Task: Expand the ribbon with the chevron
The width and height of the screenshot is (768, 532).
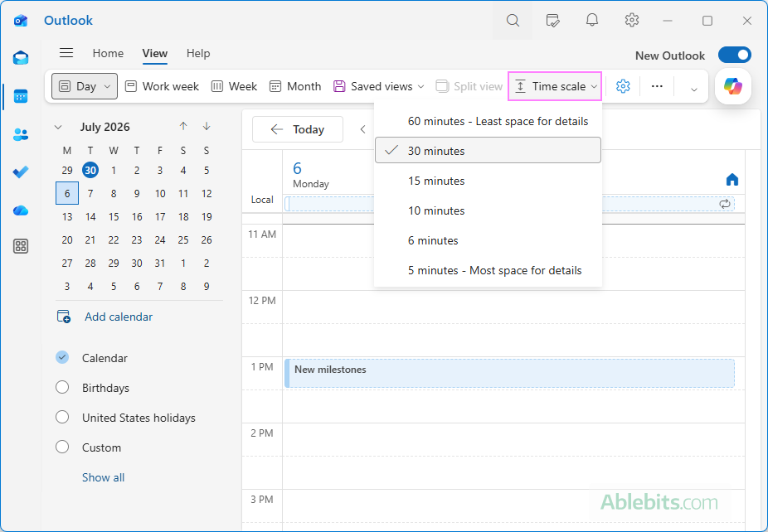Action: [x=693, y=89]
